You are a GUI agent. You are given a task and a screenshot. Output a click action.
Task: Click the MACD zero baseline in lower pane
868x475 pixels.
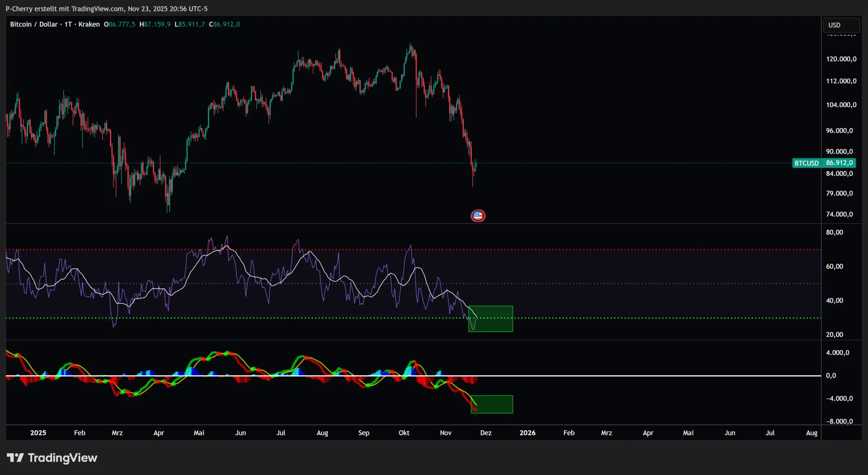608,376
